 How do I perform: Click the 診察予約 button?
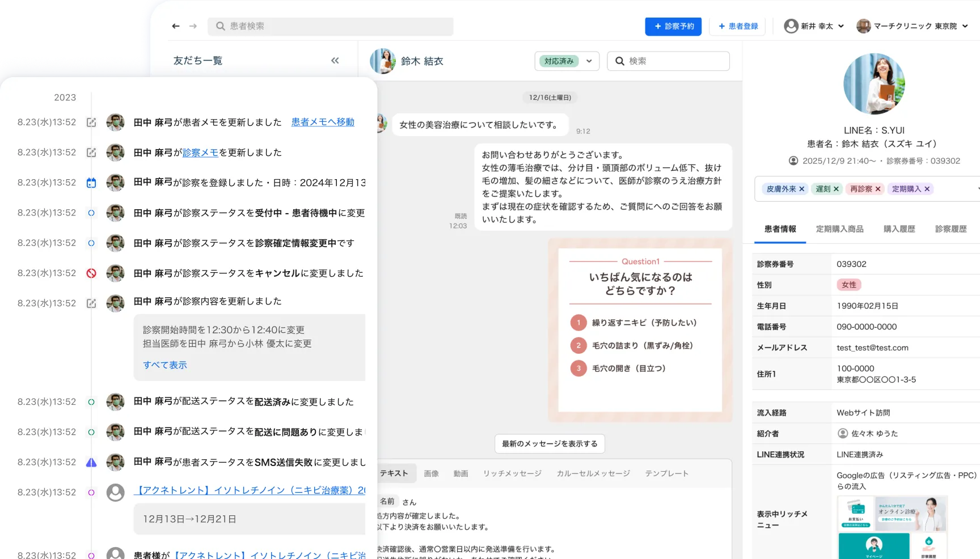673,26
